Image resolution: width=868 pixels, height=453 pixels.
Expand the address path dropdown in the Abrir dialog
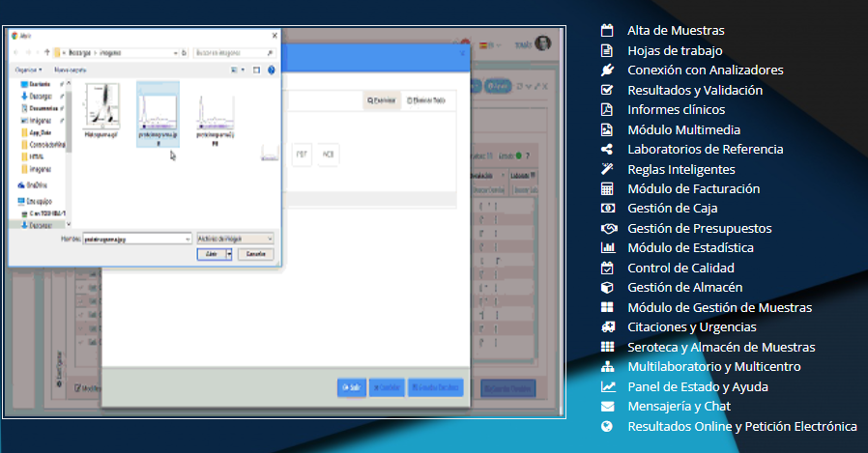coord(176,53)
